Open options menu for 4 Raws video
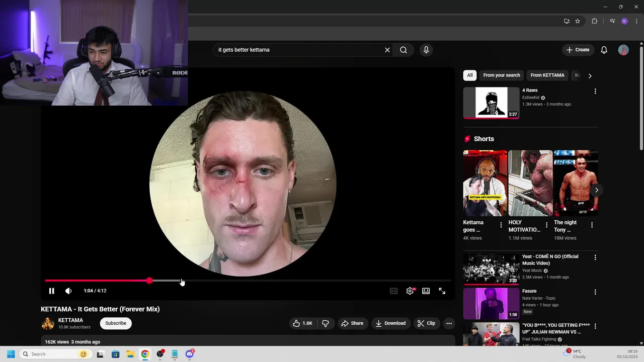644x362 pixels. (595, 92)
